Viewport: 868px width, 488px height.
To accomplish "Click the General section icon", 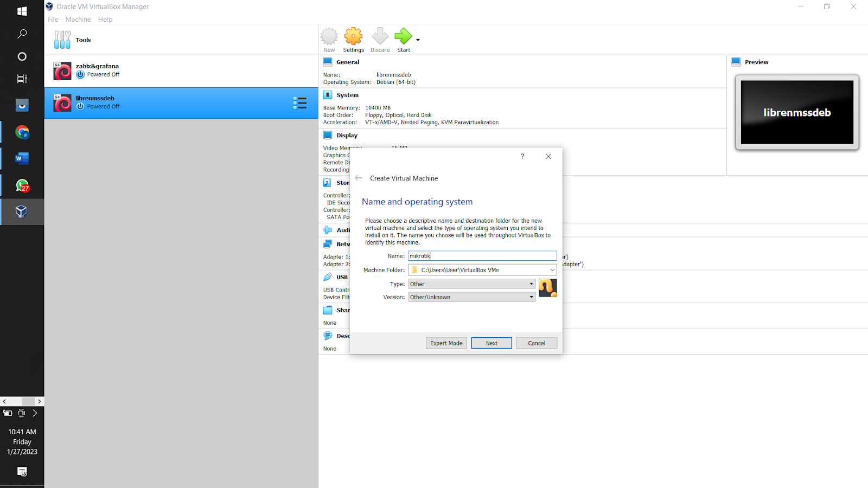I will [x=328, y=62].
